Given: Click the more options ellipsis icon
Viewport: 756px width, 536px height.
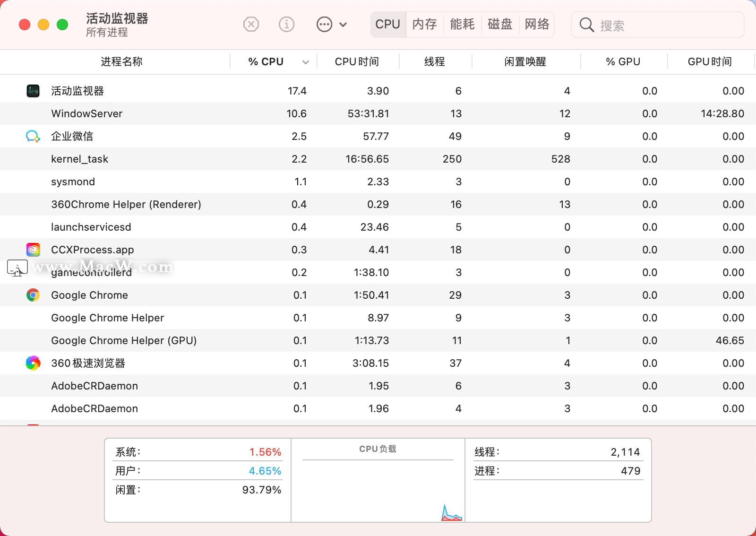Looking at the screenshot, I should click(324, 24).
